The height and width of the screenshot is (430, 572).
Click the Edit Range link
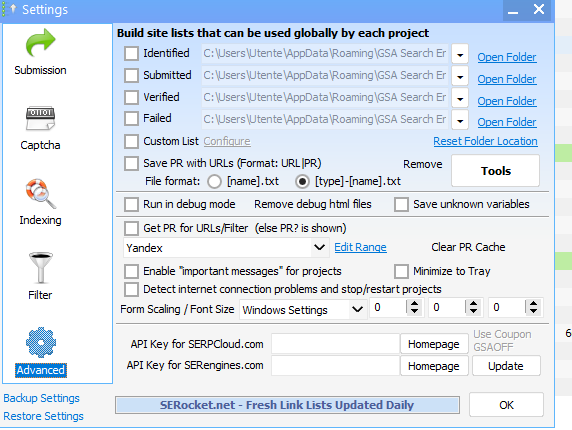coord(360,247)
